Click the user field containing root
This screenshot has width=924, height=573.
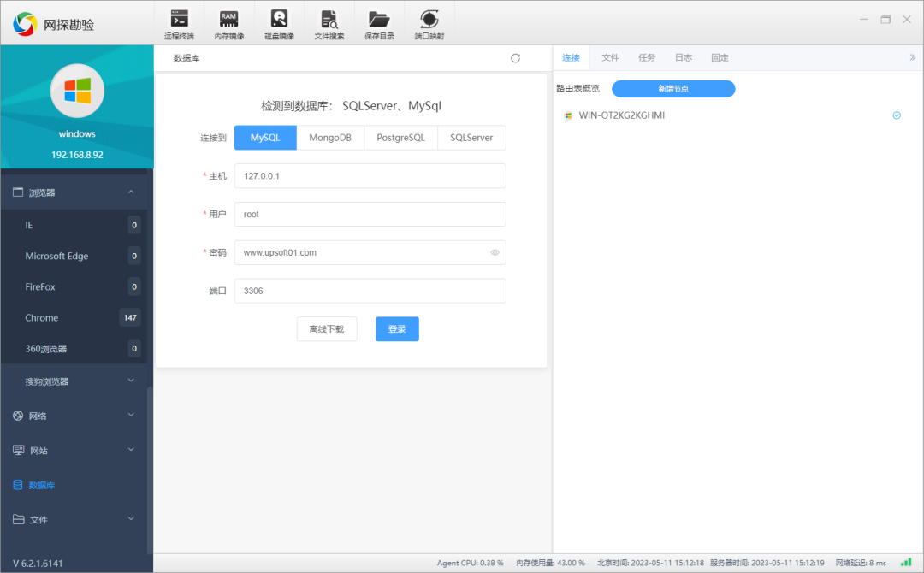pos(370,215)
